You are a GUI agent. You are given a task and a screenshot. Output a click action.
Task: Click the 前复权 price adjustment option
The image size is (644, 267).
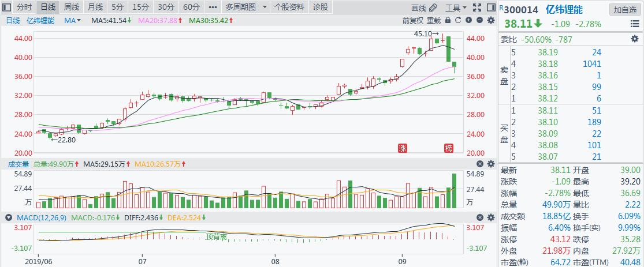(413, 20)
